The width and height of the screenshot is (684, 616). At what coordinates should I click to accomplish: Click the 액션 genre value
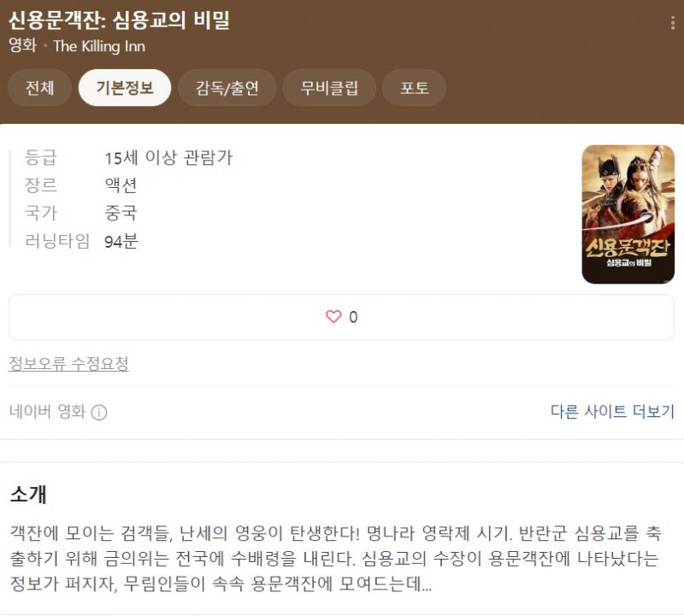[x=121, y=185]
